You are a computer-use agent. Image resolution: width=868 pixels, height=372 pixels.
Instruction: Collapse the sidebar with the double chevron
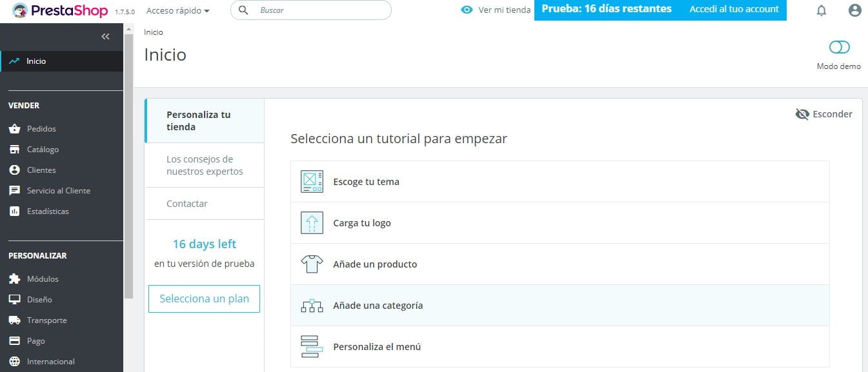pos(105,37)
